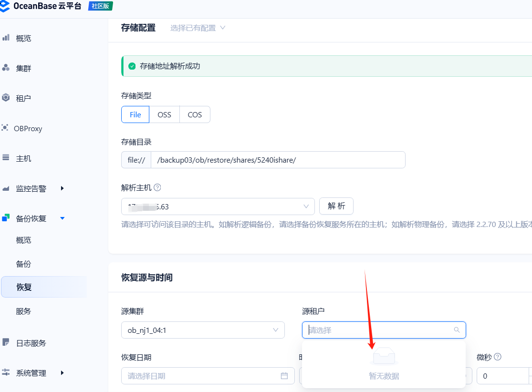The image size is (532, 392).
Task: Go to 租户 menu item
Action: pos(23,98)
